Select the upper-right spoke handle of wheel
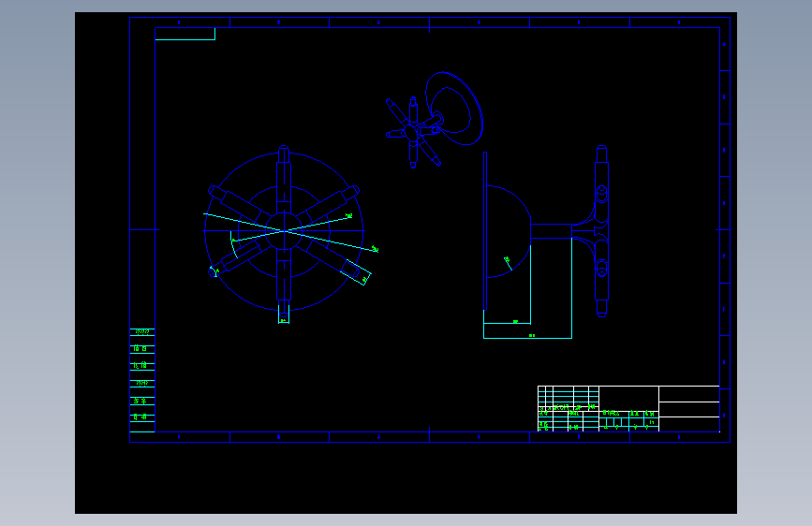Viewport: 812px width, 526px height. 329,202
